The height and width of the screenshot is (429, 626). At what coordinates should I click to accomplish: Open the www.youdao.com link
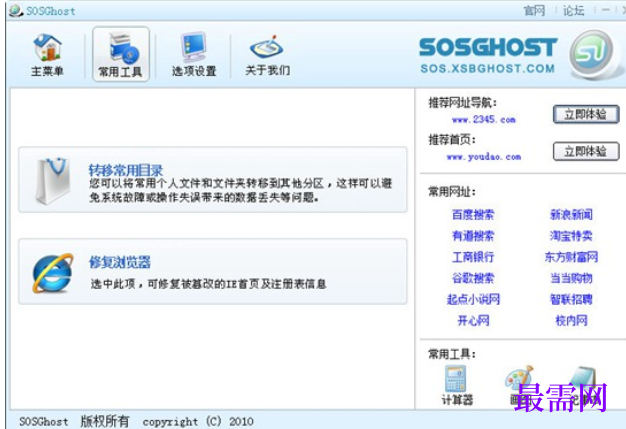click(x=483, y=157)
